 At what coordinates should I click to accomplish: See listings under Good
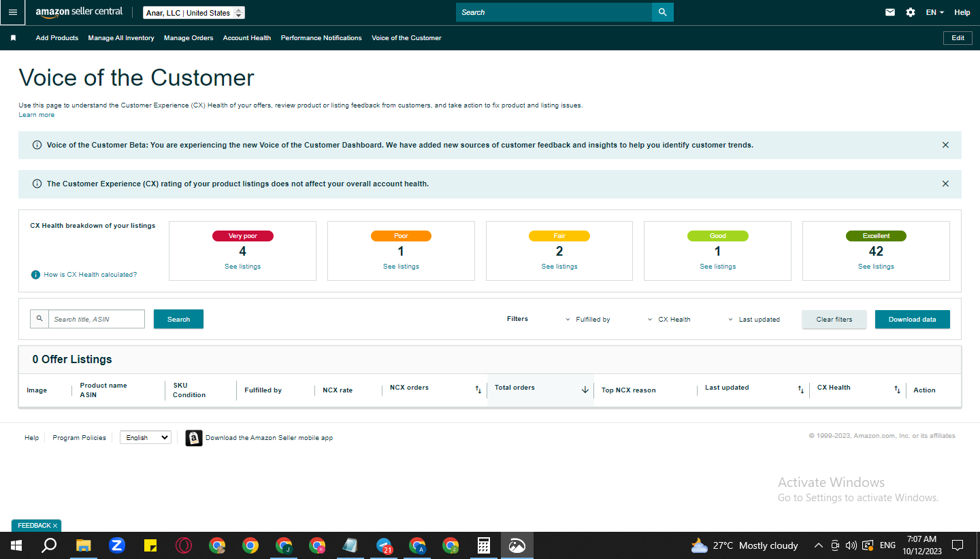click(x=718, y=267)
